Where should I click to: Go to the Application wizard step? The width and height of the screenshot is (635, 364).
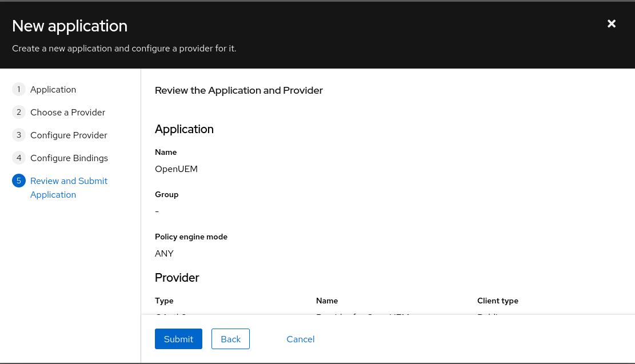pos(53,90)
